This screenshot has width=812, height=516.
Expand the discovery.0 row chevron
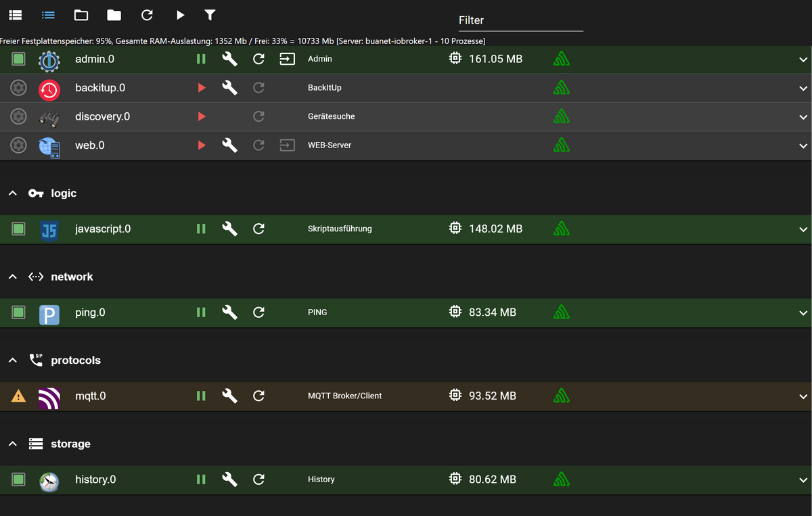click(x=803, y=117)
